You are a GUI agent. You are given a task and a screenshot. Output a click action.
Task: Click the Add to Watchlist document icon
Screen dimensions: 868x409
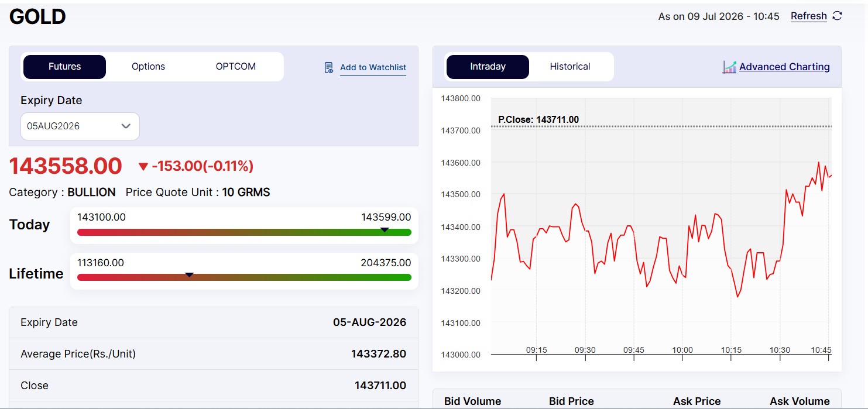329,67
